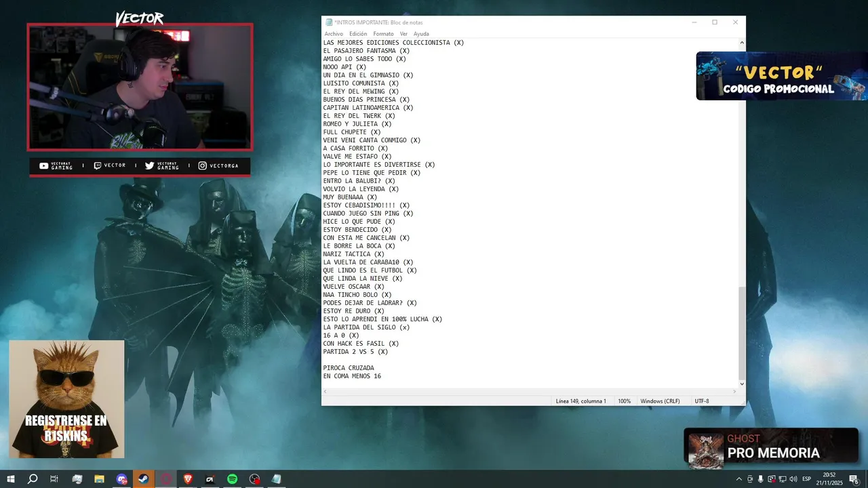The height and width of the screenshot is (488, 868).
Task: Open Discord from the taskbar
Action: pyautogui.click(x=121, y=479)
